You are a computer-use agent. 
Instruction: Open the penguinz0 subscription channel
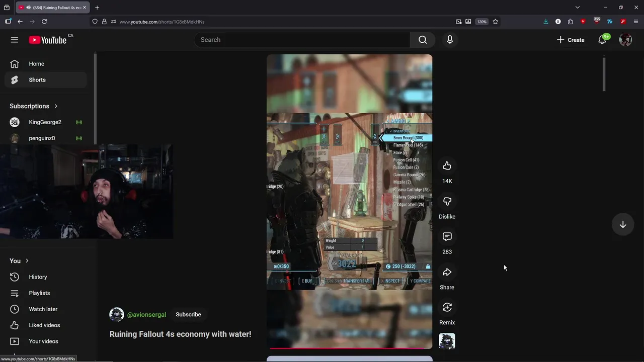pyautogui.click(x=46, y=138)
